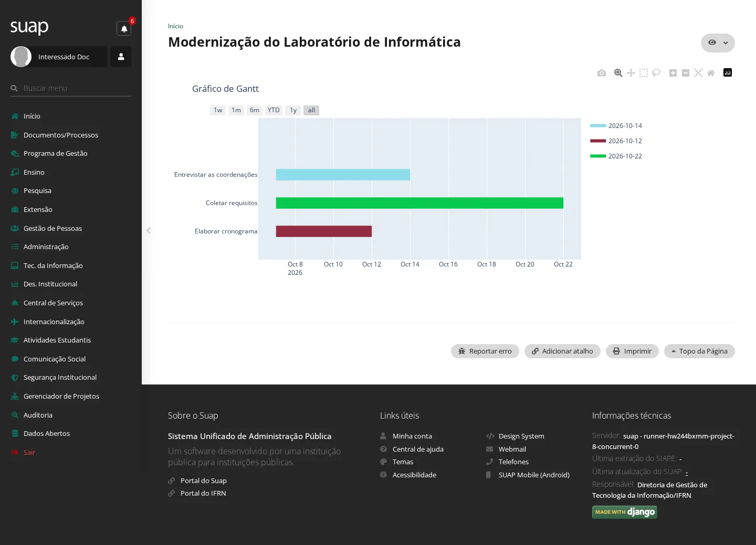The width and height of the screenshot is (756, 545).
Task: Open the Central de ajuda footer link
Action: [418, 449]
